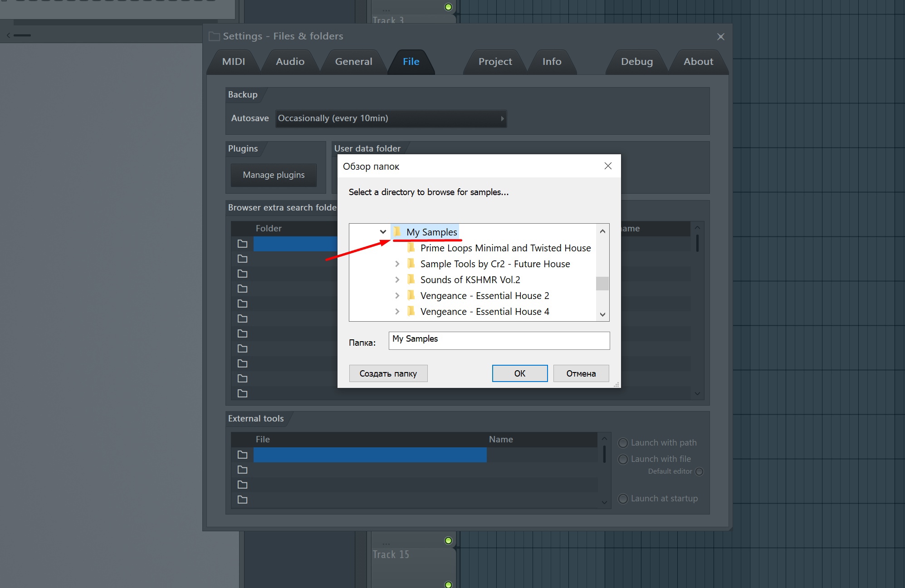Image resolution: width=905 pixels, height=588 pixels.
Task: Click first browse folder icon in search folders
Action: 243,244
